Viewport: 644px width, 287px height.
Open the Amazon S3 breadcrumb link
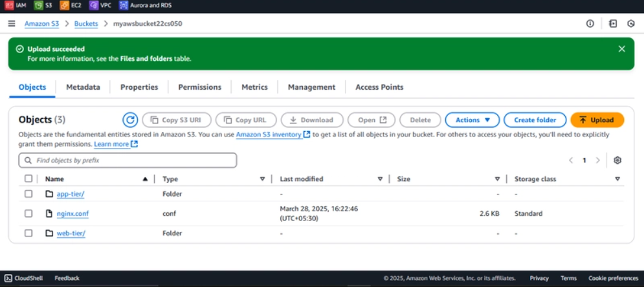tap(42, 24)
